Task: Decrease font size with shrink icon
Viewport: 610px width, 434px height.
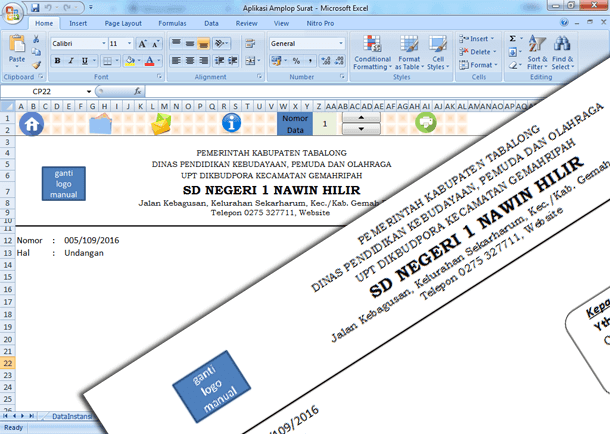Action: point(155,44)
